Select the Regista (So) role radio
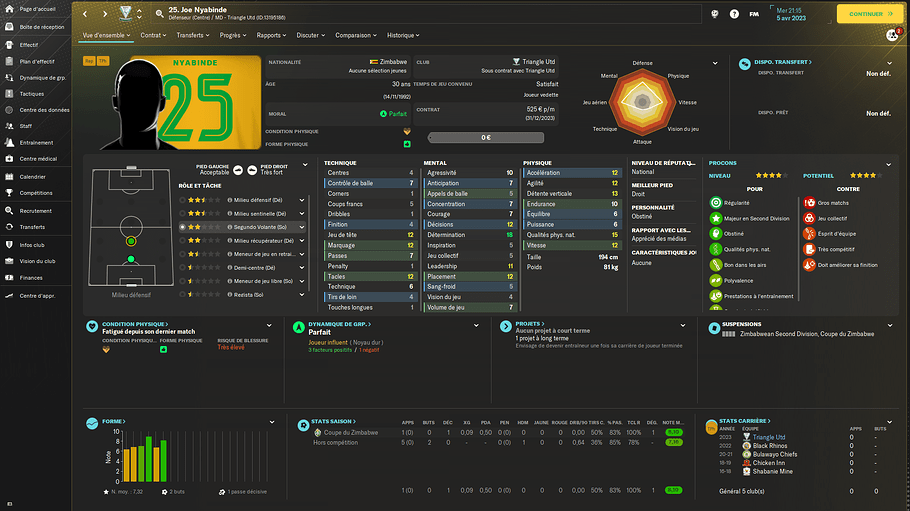910x511 pixels. point(182,294)
